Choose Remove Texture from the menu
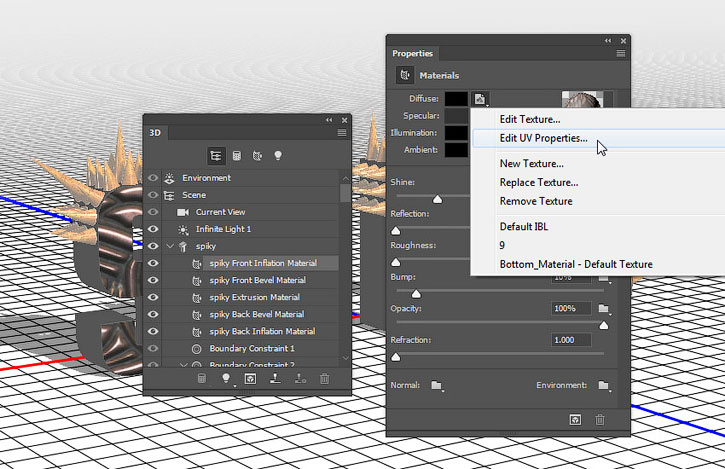 pyautogui.click(x=536, y=202)
